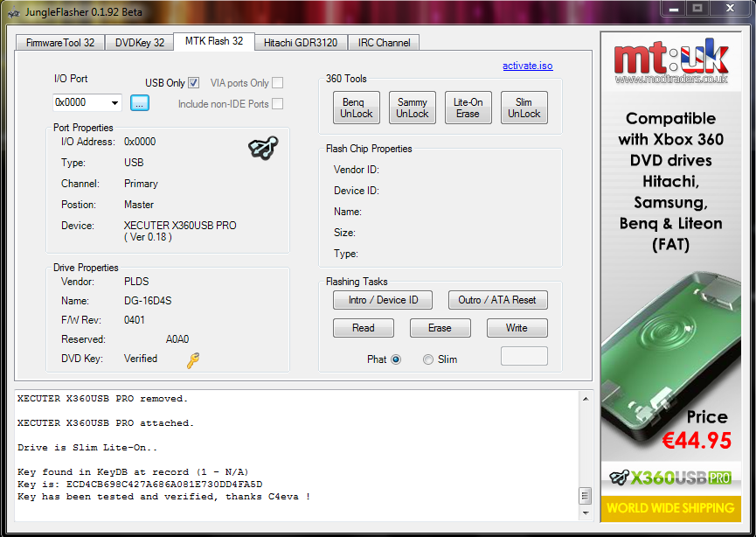The height and width of the screenshot is (537, 756).
Task: Click the Benq UnLock button
Action: [x=357, y=108]
